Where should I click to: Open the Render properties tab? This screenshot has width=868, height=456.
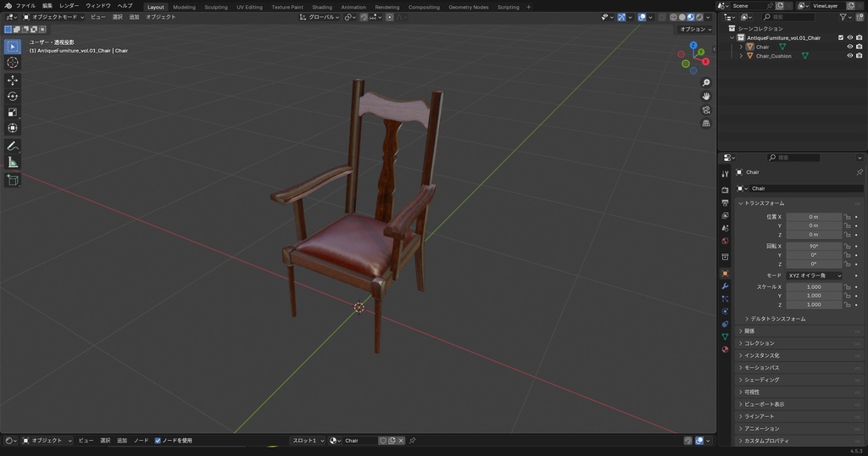pyautogui.click(x=726, y=191)
